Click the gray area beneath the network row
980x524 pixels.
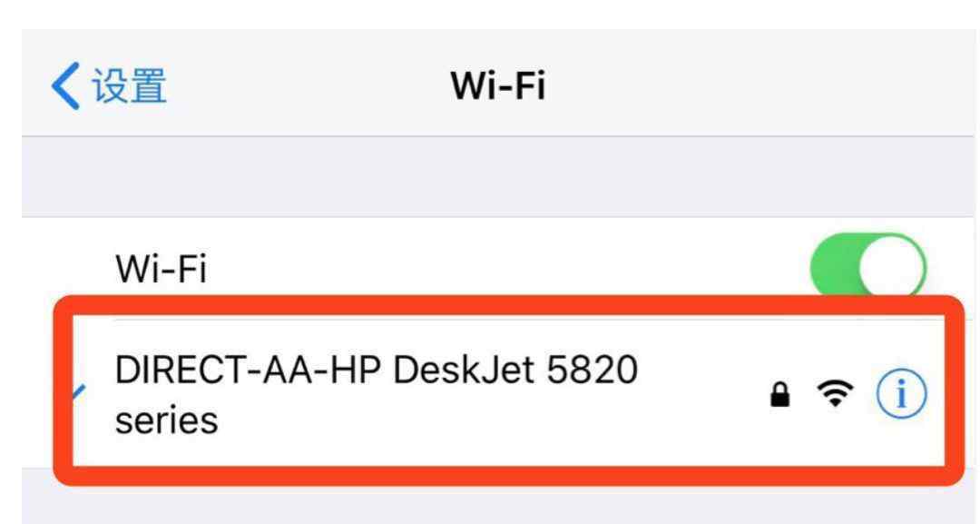coord(498,505)
